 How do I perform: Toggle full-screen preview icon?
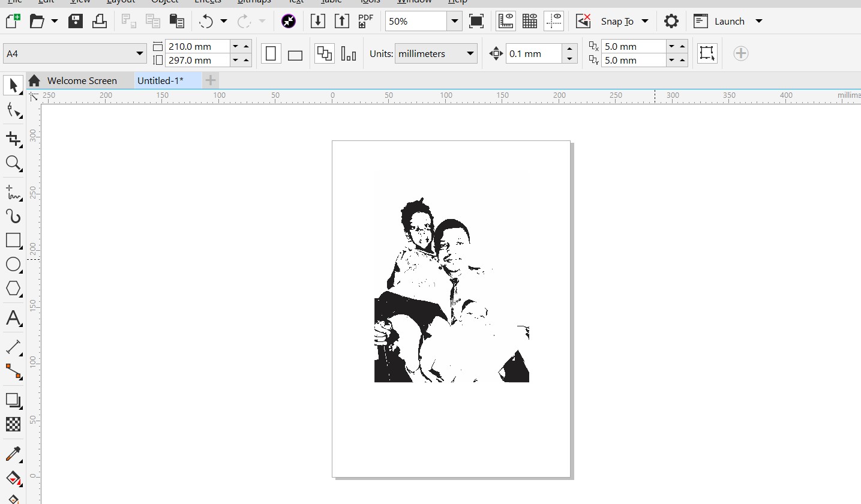pos(476,22)
